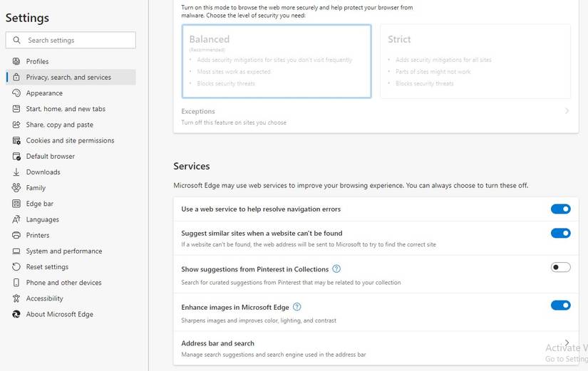Click the Languages icon in sidebar
The height and width of the screenshot is (371, 588).
click(16, 219)
